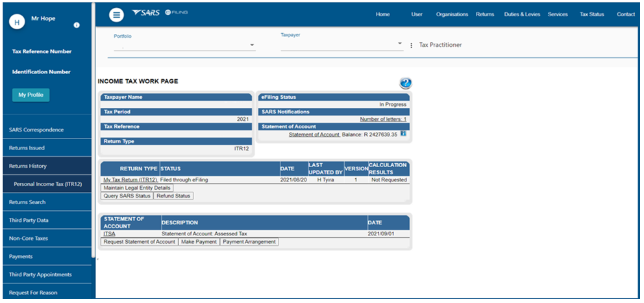Click the SARS eFiling logo
Image resolution: width=644 pixels, height=303 pixels.
pos(159,14)
